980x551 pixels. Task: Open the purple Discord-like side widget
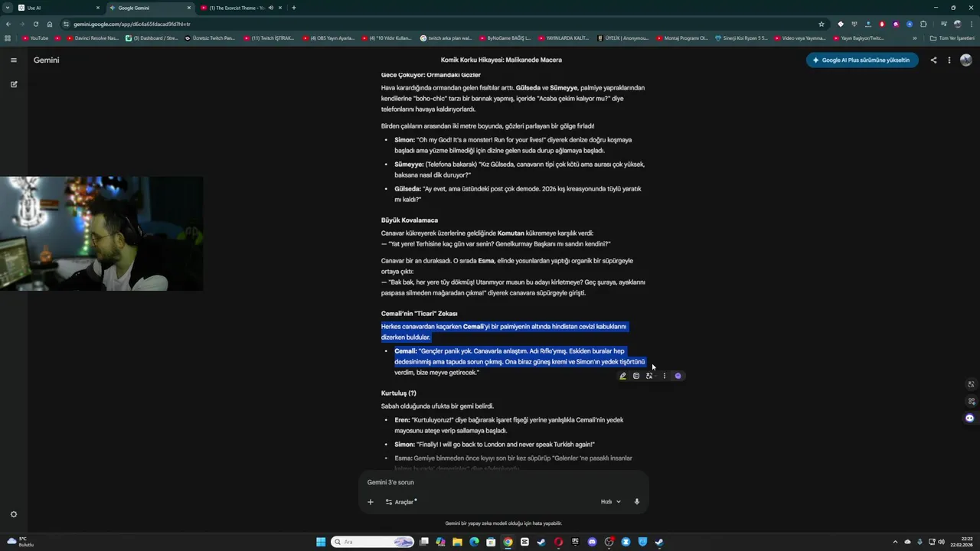point(970,418)
